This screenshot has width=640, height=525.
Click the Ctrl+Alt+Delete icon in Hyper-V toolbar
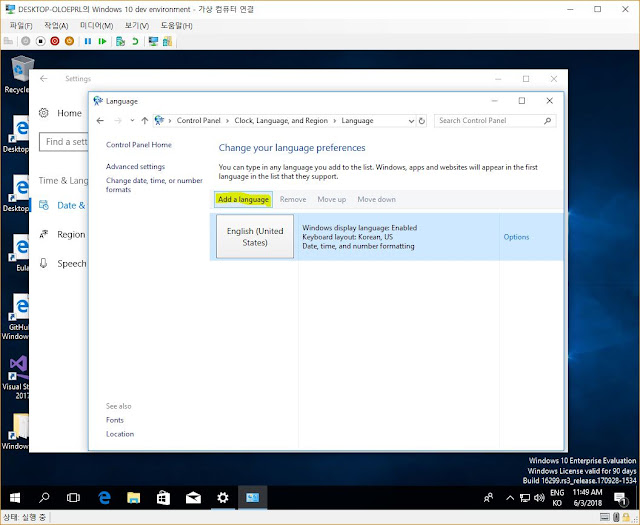[x=8, y=41]
